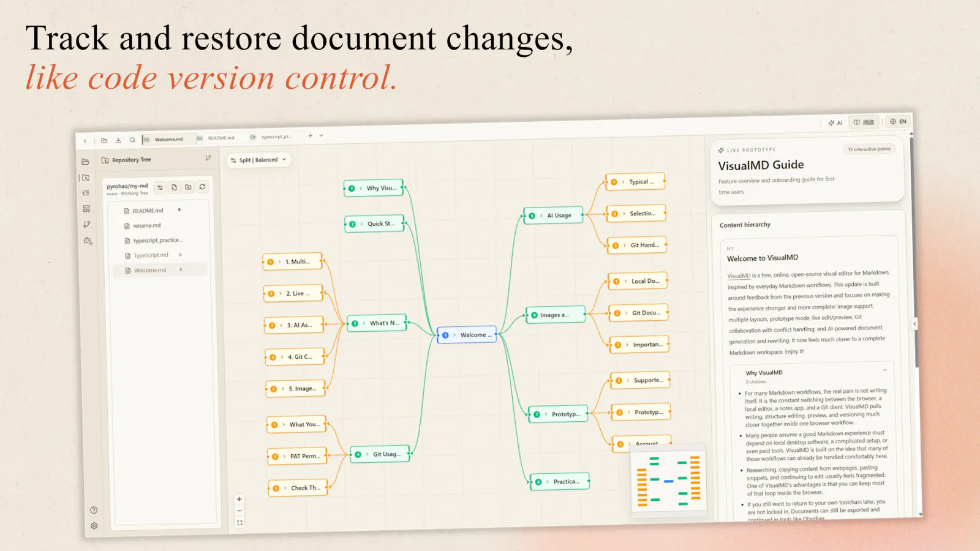The width and height of the screenshot is (980, 551).
Task: Open TypeScript.md in repository tree
Action: click(x=151, y=255)
